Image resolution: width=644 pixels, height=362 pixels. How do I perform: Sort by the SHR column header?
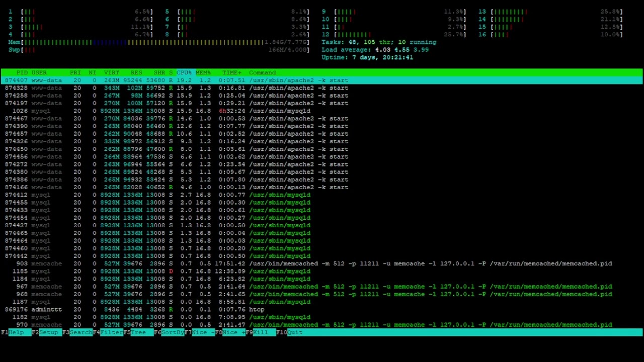tap(159, 72)
